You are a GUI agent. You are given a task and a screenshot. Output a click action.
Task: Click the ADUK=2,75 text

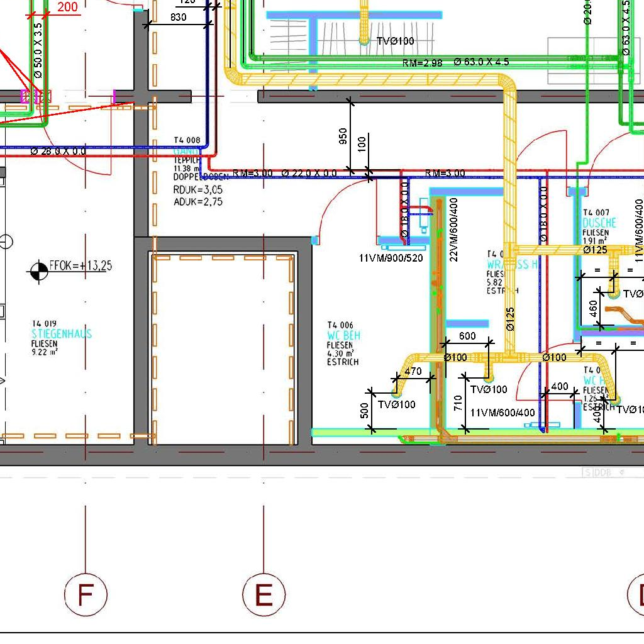tap(198, 202)
